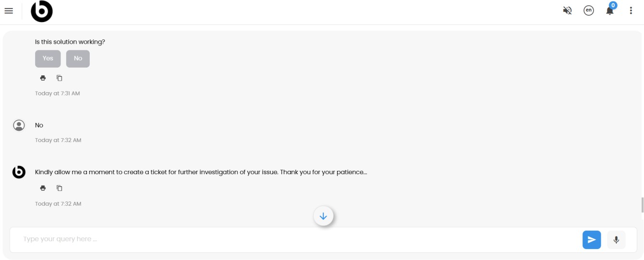Toggle the muted sound icon

[x=567, y=11]
